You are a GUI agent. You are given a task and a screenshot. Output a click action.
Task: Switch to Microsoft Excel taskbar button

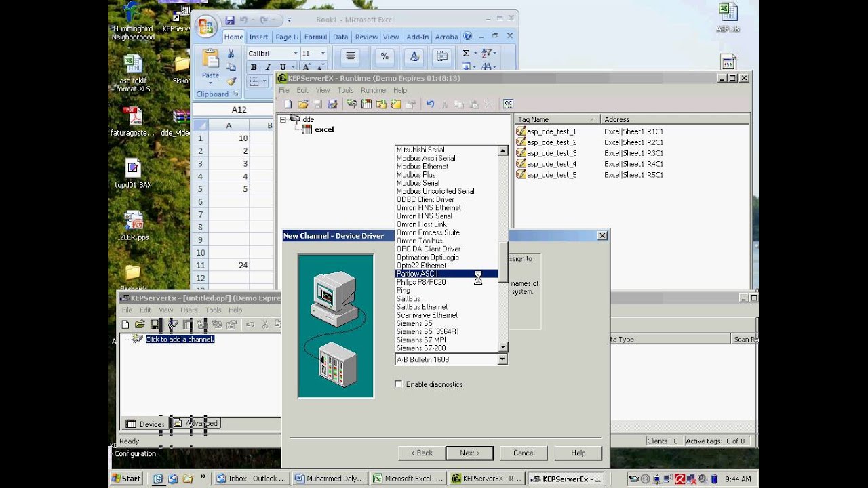coord(408,479)
